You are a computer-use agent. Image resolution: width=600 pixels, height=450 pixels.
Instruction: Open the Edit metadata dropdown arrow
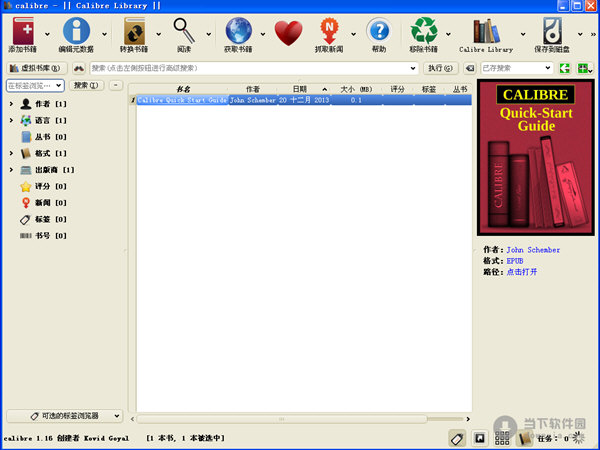click(x=104, y=34)
